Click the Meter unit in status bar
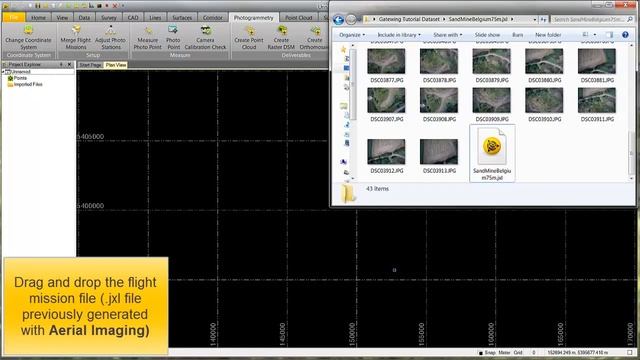The image size is (640, 360). 504,353
